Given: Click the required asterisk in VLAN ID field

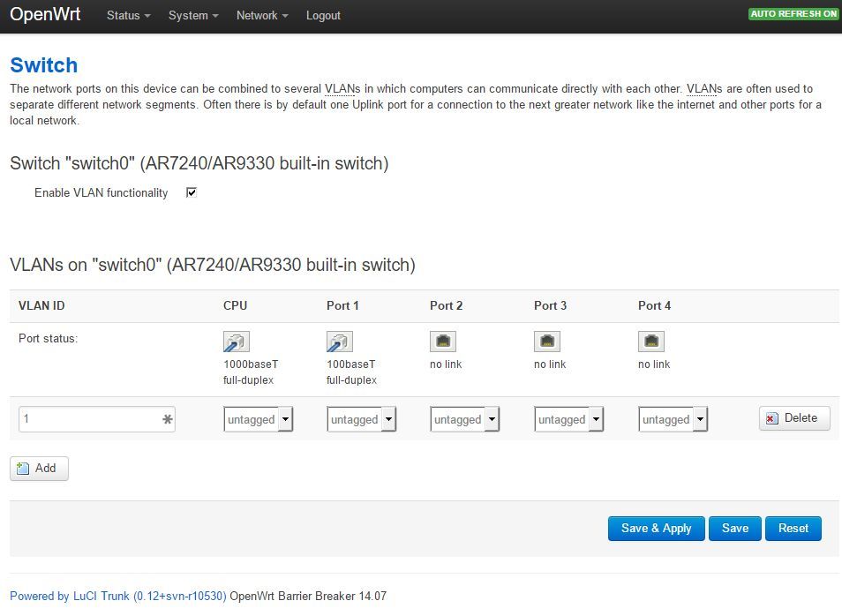Looking at the screenshot, I should point(168,419).
